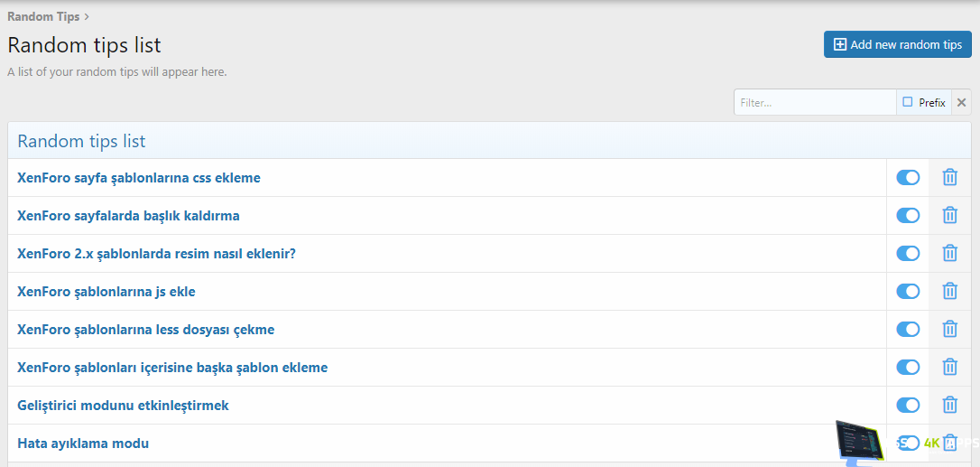Disable the 'XenForo sayfa şablonlarına css ekleme' toggle
The image size is (980, 467).
coord(908,178)
